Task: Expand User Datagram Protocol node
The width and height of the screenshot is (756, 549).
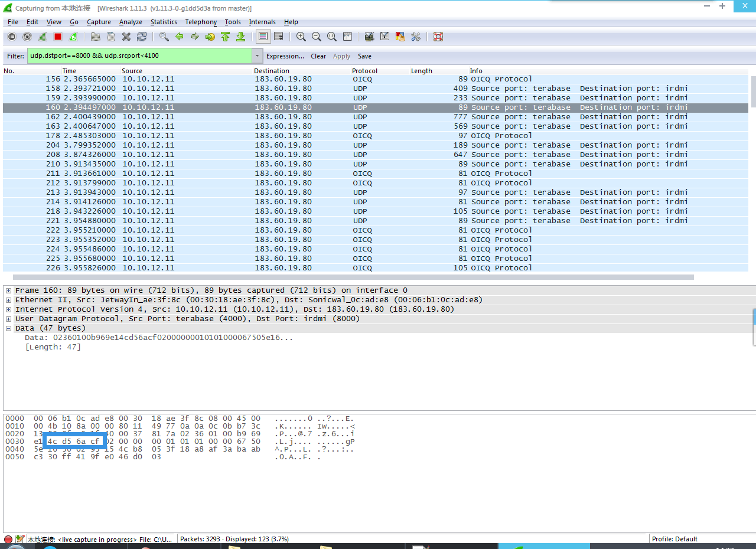Action: 8,319
